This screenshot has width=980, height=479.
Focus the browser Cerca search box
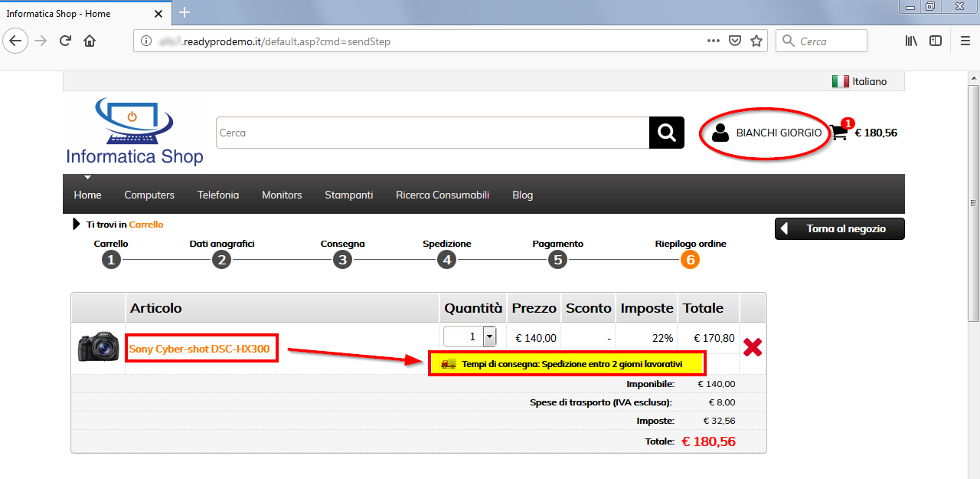[x=822, y=41]
